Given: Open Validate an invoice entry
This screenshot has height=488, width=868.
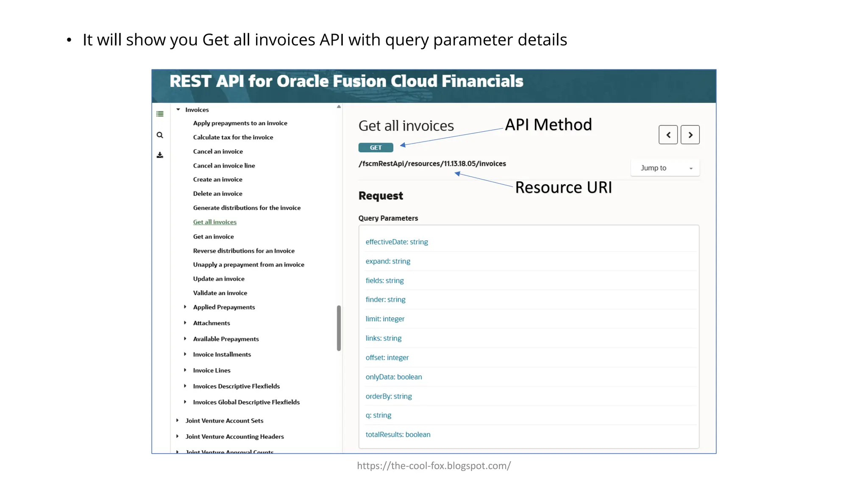Looking at the screenshot, I should pyautogui.click(x=220, y=293).
